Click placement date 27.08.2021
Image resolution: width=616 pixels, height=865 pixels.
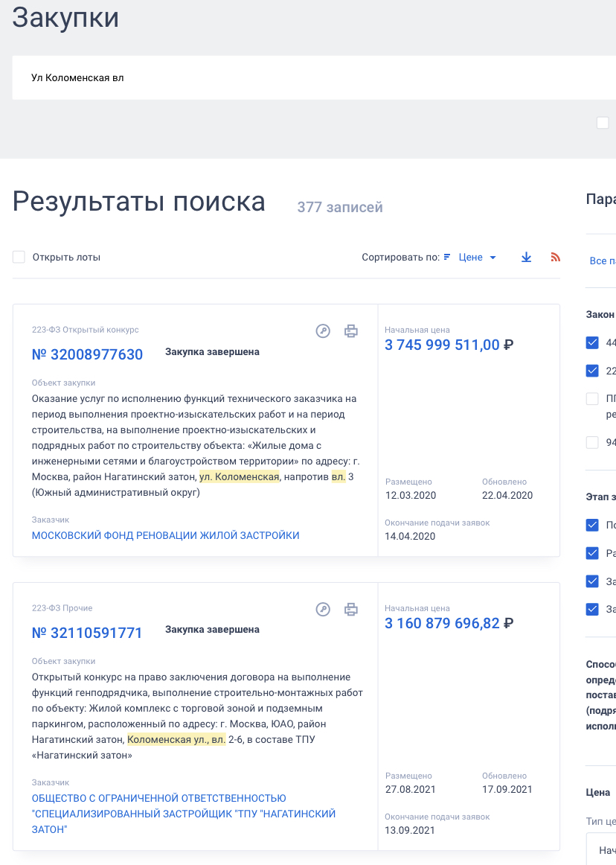coord(411,789)
